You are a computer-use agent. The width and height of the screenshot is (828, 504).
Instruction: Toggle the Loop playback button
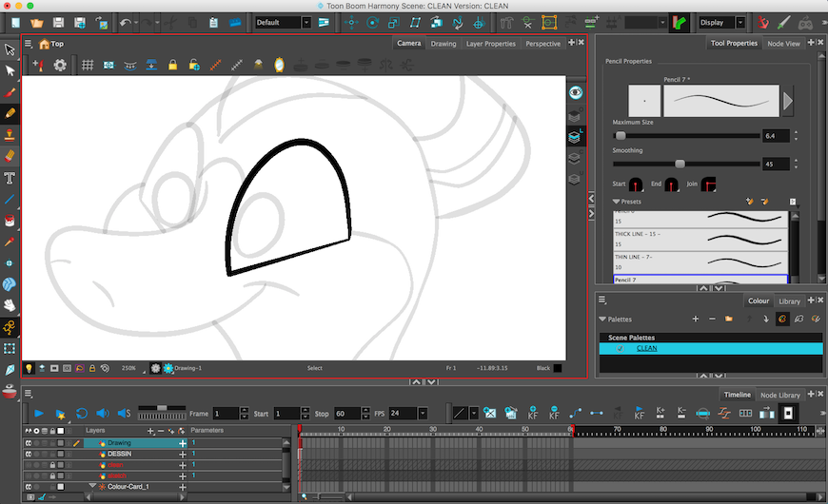coord(81,414)
